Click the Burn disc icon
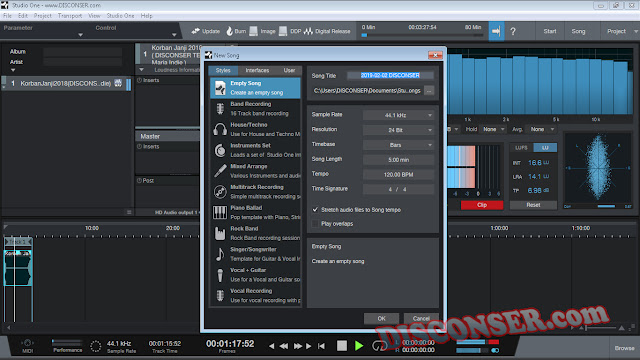The height and width of the screenshot is (360, 640). (x=229, y=31)
